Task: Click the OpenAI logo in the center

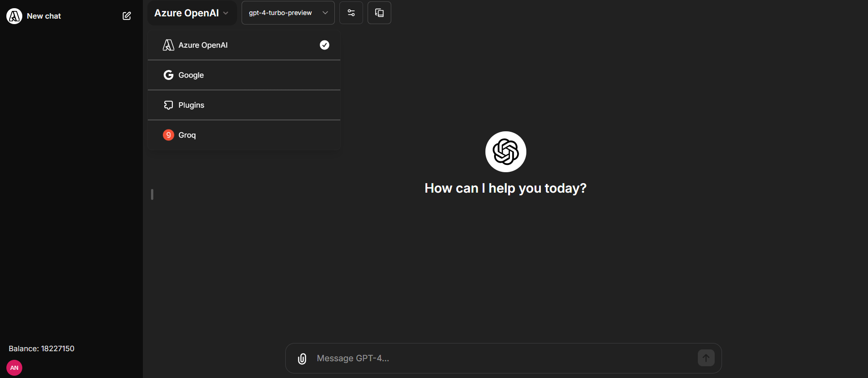Action: (505, 152)
